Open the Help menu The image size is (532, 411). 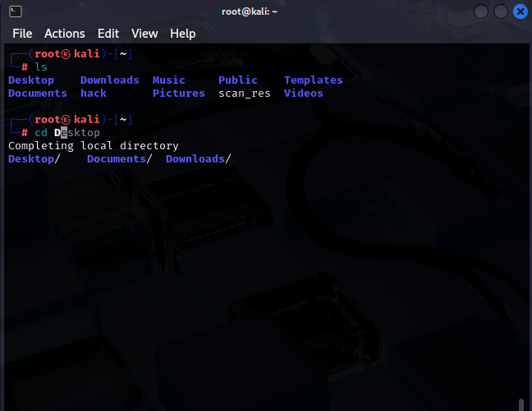pyautogui.click(x=183, y=34)
